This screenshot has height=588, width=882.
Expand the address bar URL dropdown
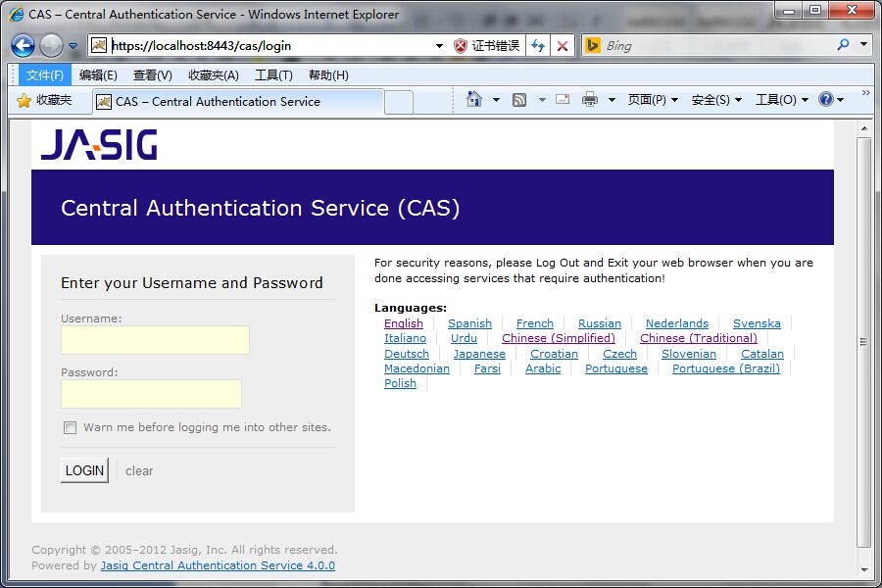pos(439,45)
